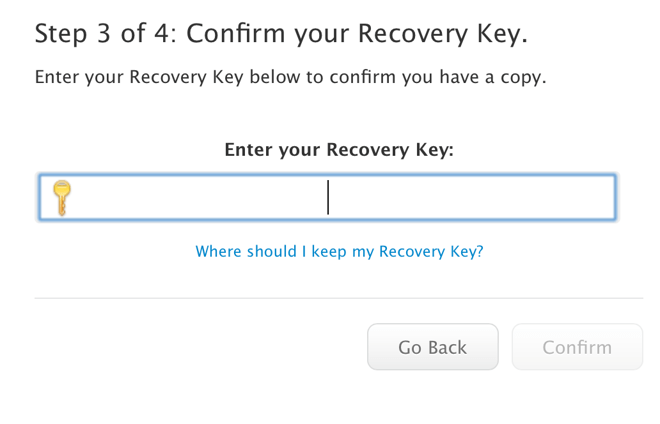Click the Confirm button

pyautogui.click(x=576, y=347)
